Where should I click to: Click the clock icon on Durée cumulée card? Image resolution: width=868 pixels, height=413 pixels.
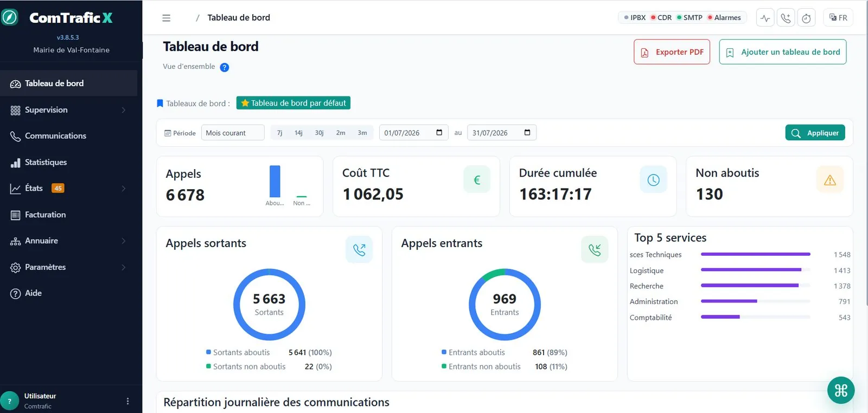click(x=653, y=180)
